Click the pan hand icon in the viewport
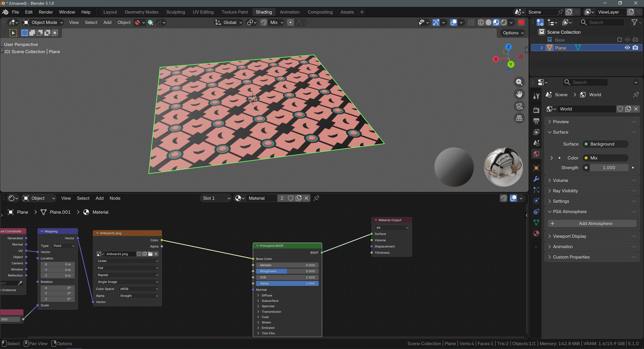Image resolution: width=644 pixels, height=349 pixels. click(519, 94)
